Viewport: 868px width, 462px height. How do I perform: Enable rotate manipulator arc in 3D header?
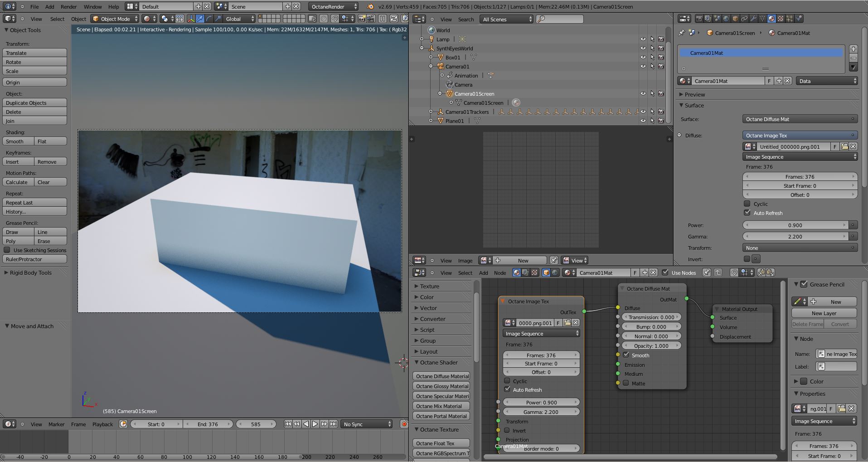click(209, 19)
